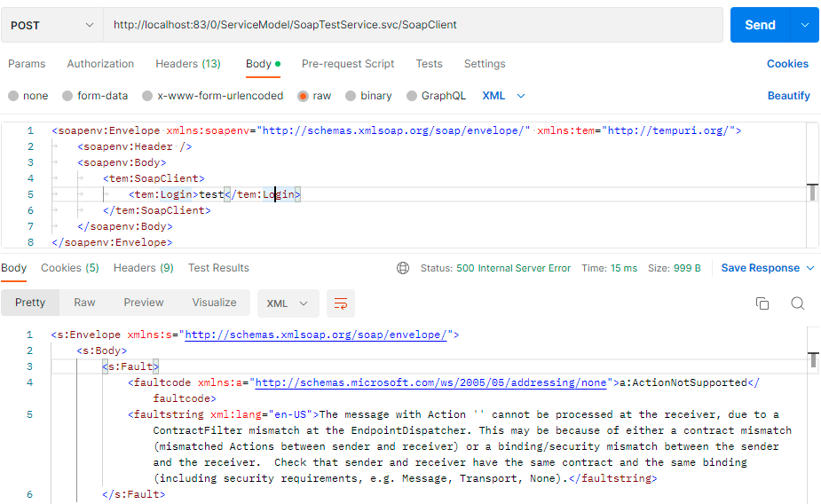Click the a:ActionNotSupported faultcode text
The image size is (821, 504).
pyautogui.click(x=683, y=382)
